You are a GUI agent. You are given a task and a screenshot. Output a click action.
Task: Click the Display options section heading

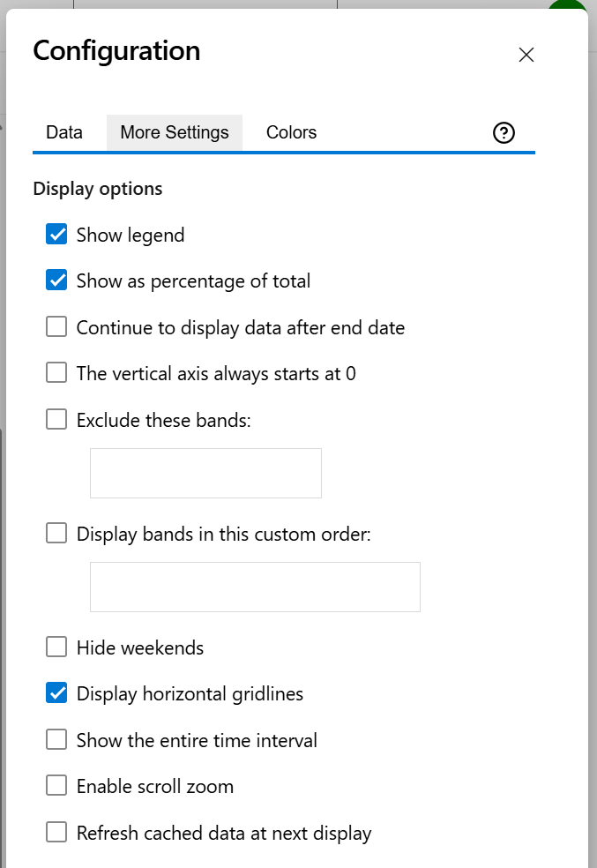97,188
